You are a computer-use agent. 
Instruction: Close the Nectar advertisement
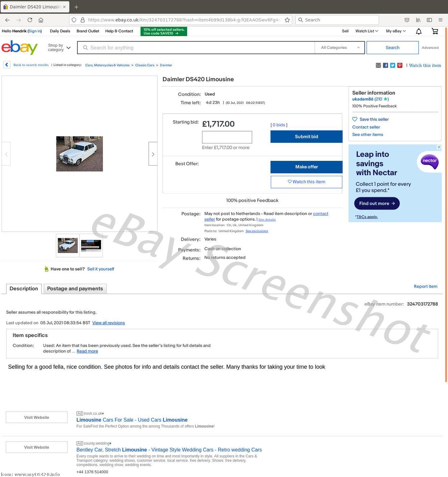tap(439, 147)
